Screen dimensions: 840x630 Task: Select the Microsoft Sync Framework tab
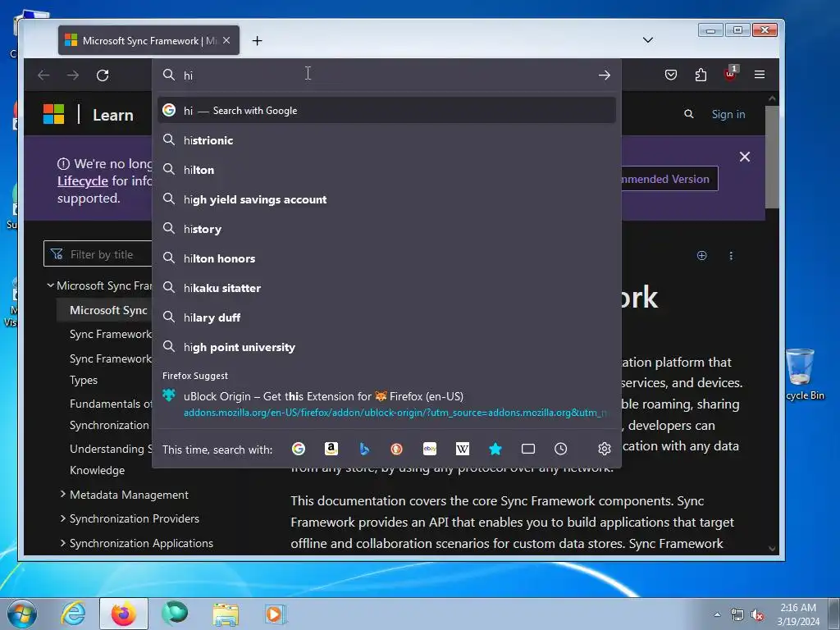click(149, 40)
